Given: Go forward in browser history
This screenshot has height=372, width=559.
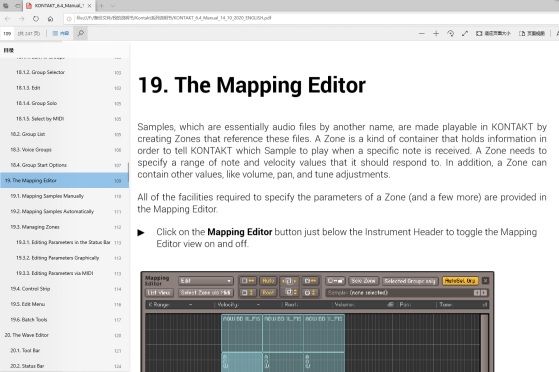Looking at the screenshot, I should (x=21, y=19).
